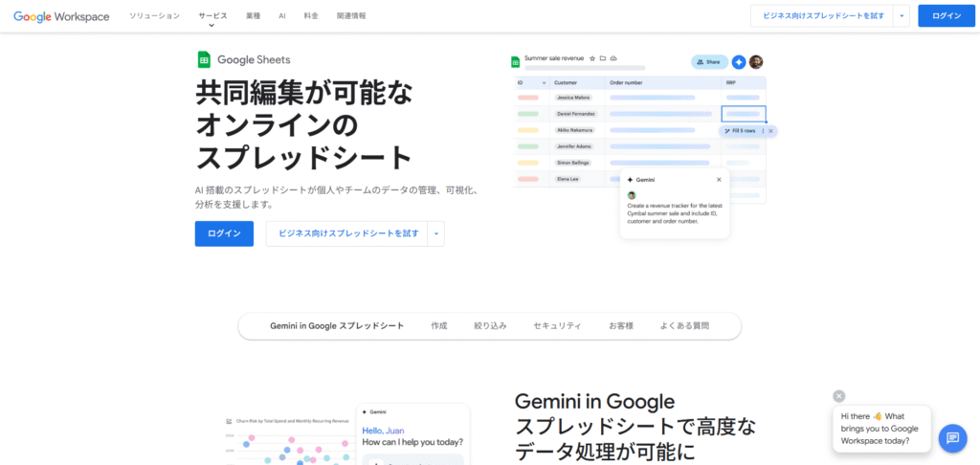Click the green ID pill in Daniel Fernandez's row
This screenshot has height=465, width=980.
528,114
